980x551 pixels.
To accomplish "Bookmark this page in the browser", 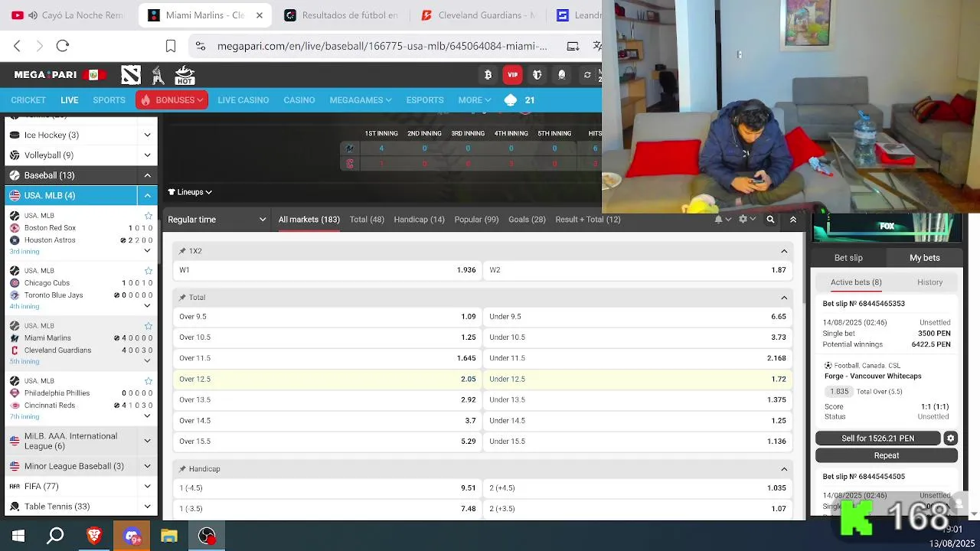I will pyautogui.click(x=171, y=46).
